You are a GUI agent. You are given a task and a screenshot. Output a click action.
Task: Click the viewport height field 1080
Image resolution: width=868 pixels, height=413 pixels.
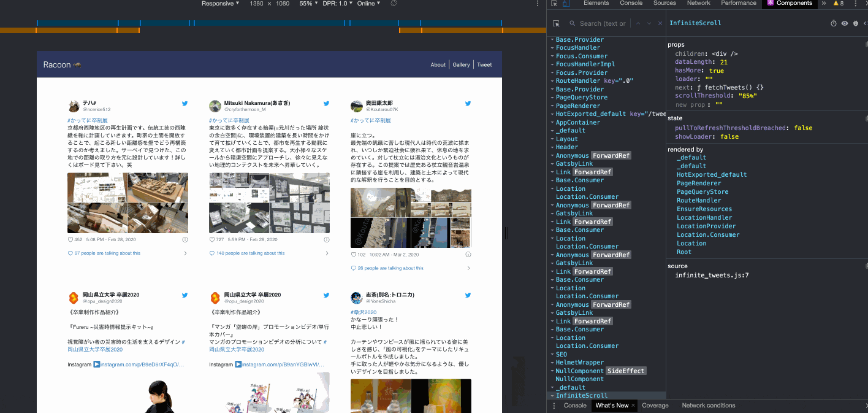[x=283, y=3]
